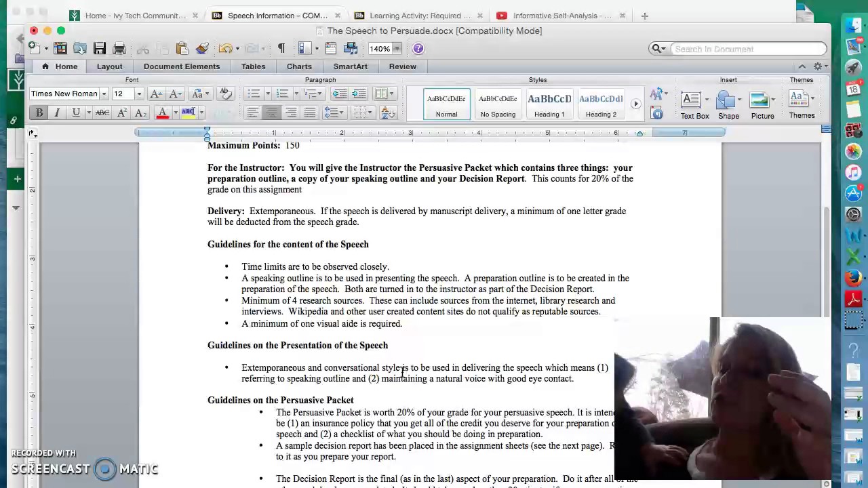Switch to the Review tab

coord(402,66)
